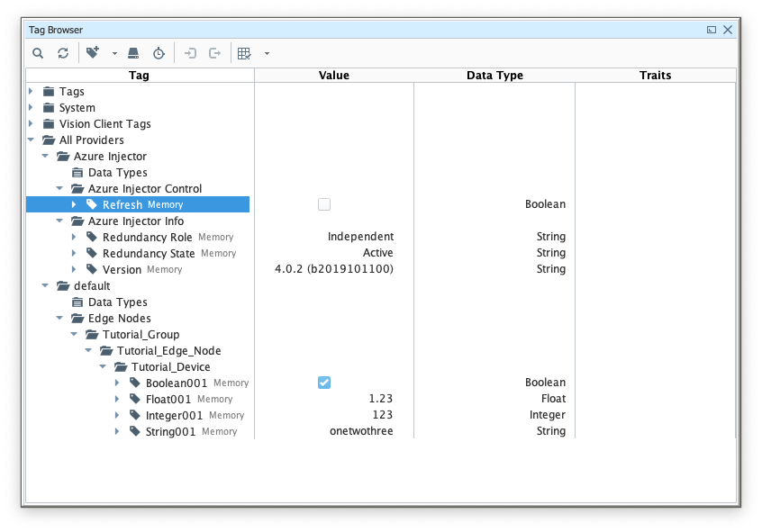This screenshot has height=532, width=762.
Task: Expand the Tags folder node
Action: coord(32,91)
